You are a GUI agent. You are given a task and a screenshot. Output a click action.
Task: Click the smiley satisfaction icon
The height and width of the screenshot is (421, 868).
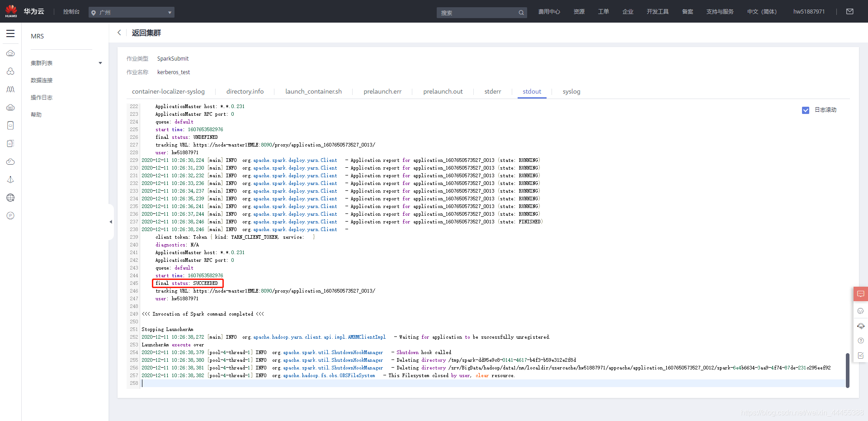[861, 311]
